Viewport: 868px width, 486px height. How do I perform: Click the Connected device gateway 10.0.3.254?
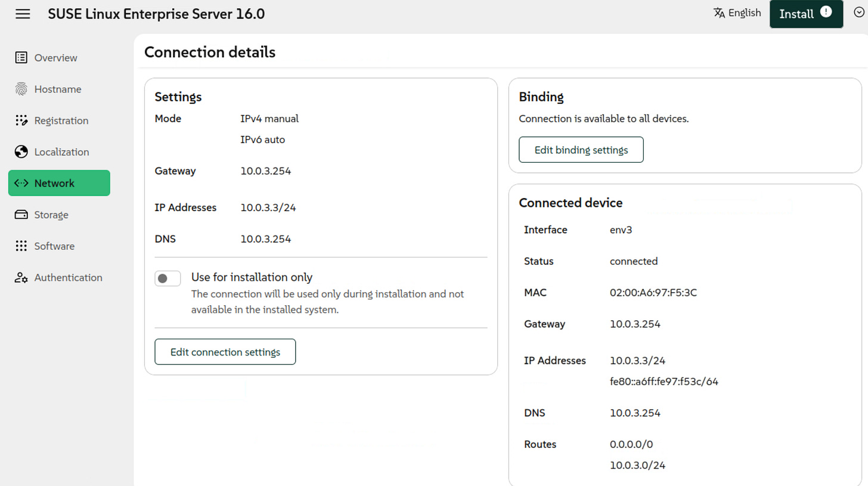point(635,324)
